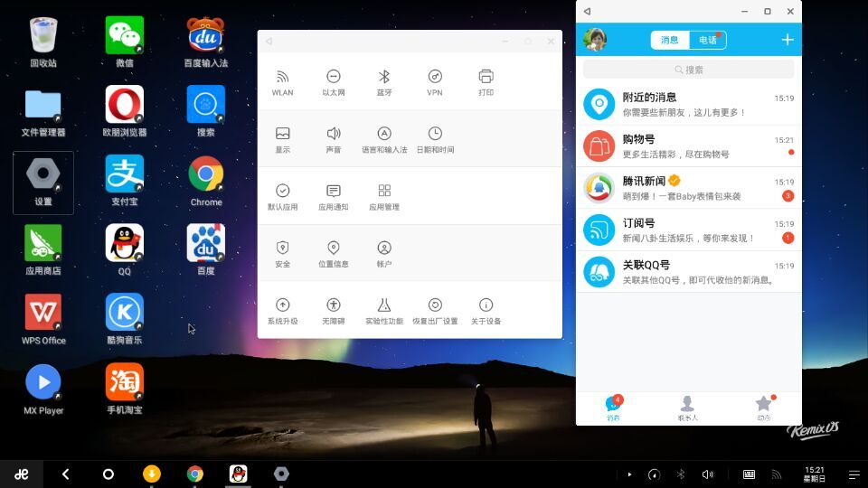Open Chrome desktop icon
868x488 pixels.
[205, 181]
